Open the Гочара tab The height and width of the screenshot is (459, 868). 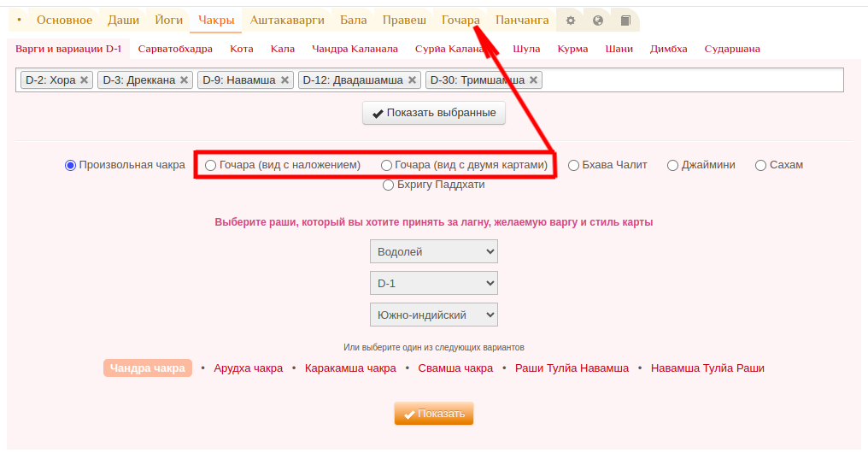[460, 21]
